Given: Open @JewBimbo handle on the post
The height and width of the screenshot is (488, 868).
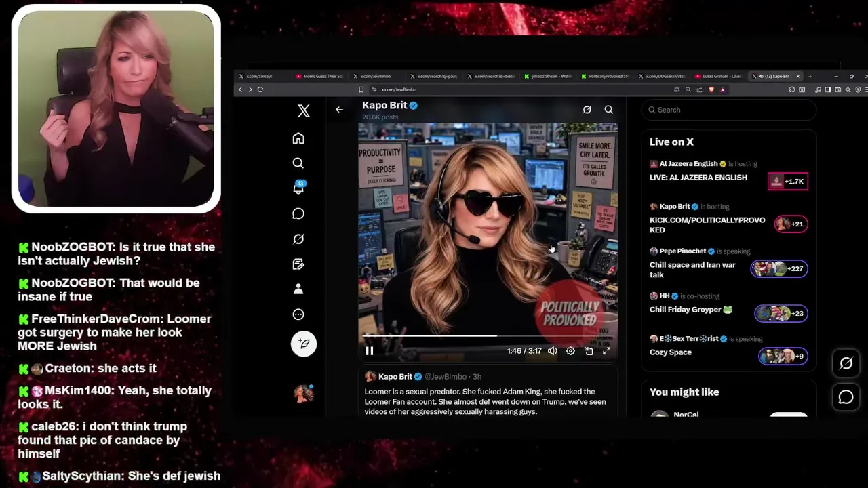Looking at the screenshot, I should click(x=447, y=377).
